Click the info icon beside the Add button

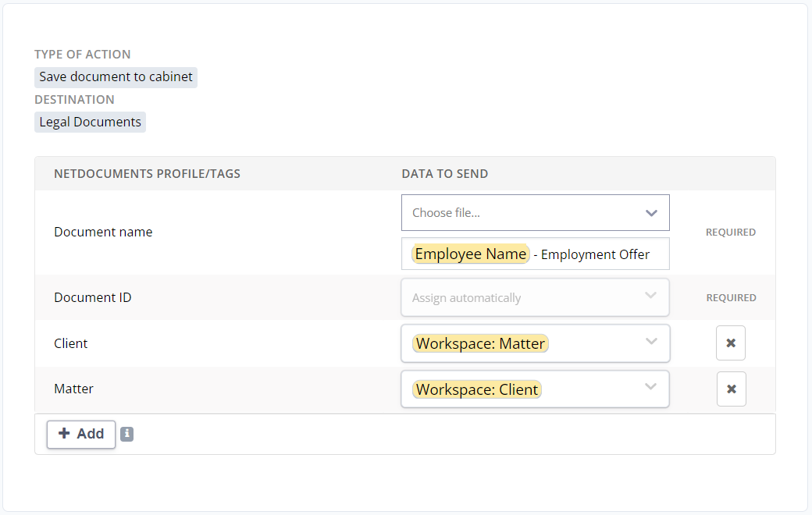click(x=126, y=434)
